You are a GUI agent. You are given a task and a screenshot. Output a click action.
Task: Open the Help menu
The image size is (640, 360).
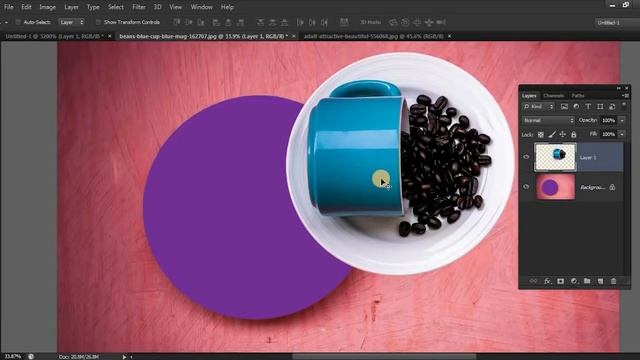click(227, 7)
